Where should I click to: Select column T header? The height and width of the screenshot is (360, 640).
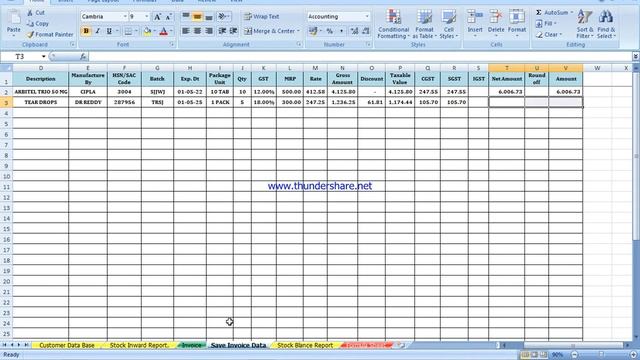pyautogui.click(x=507, y=68)
